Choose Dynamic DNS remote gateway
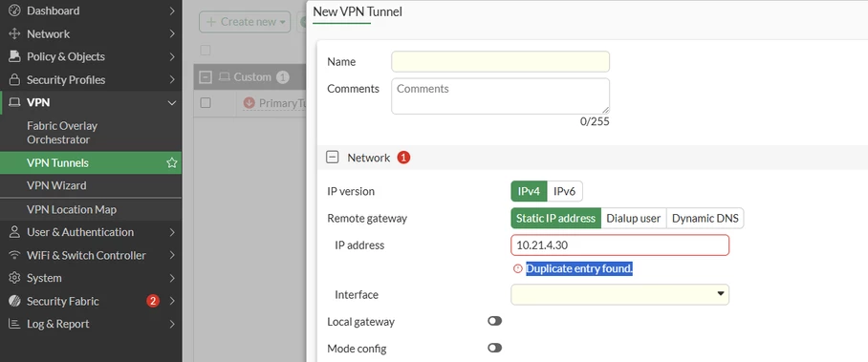The width and height of the screenshot is (868, 362). pos(705,218)
